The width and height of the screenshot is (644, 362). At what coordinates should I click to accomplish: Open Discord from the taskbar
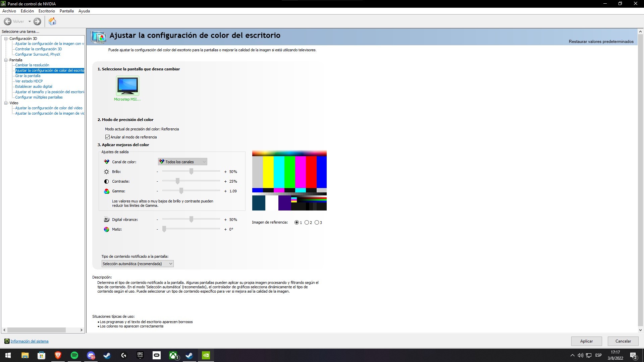[x=91, y=355]
